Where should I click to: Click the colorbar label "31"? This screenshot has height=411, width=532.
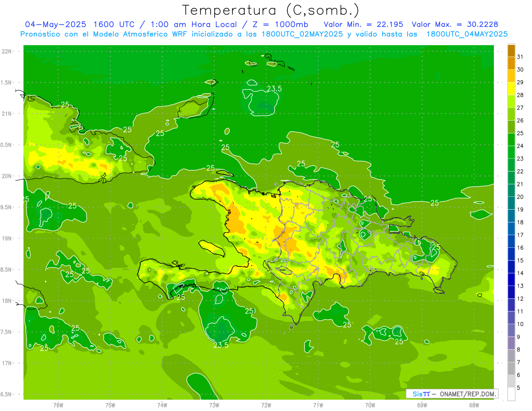pyautogui.click(x=520, y=56)
